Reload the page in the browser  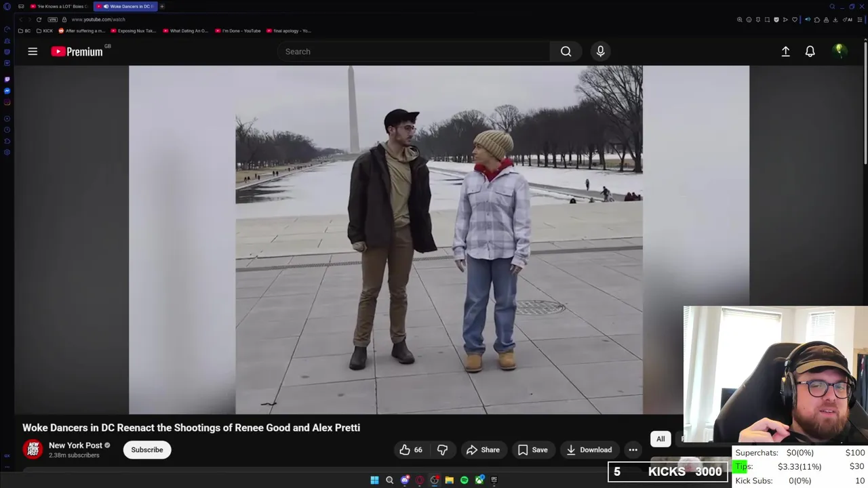(x=39, y=20)
